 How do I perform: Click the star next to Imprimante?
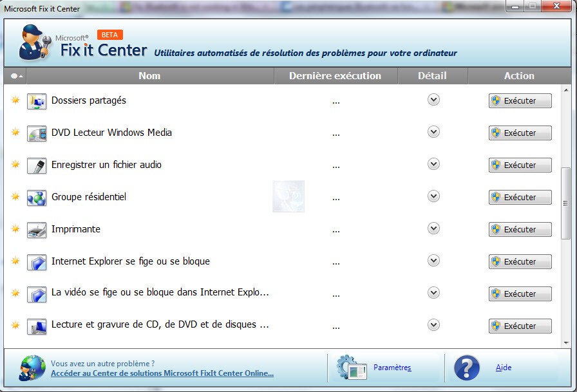click(x=15, y=229)
